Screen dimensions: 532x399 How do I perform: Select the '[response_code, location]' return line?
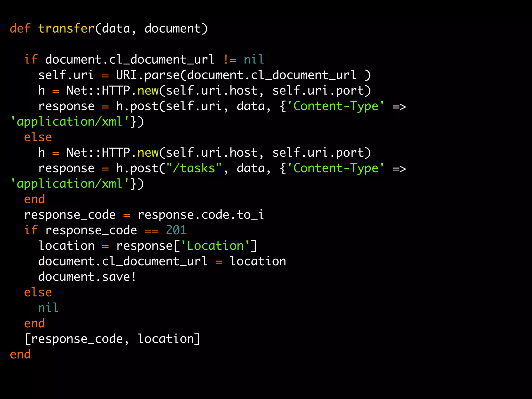[112, 339]
